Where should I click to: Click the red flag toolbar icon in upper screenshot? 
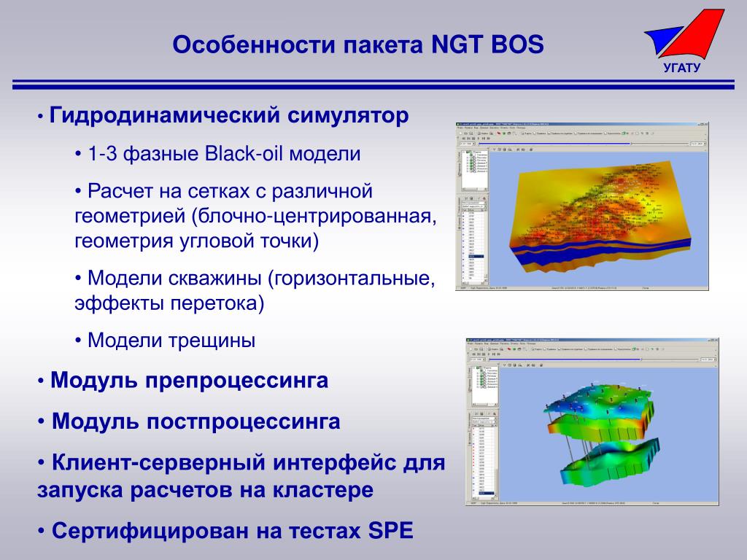[x=498, y=133]
